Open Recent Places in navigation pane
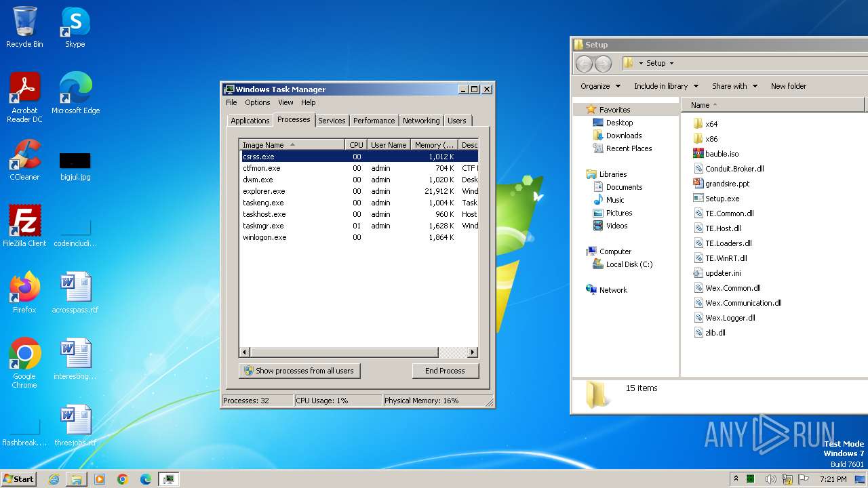The image size is (868, 488). click(x=629, y=148)
